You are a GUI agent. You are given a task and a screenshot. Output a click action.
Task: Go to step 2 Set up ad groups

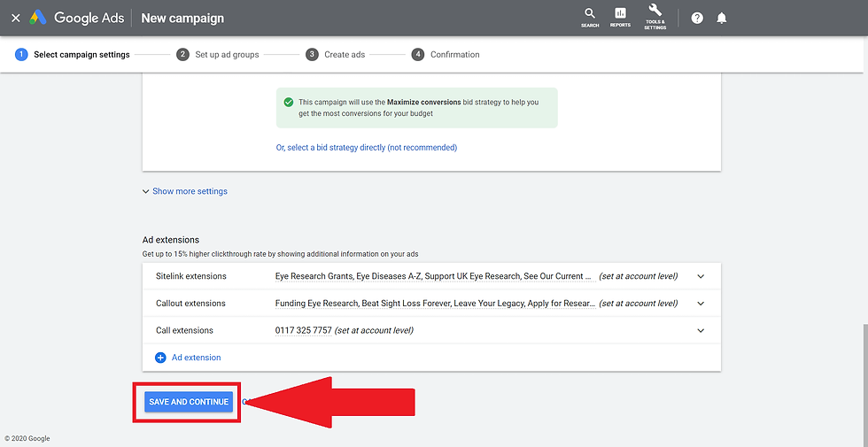(218, 55)
